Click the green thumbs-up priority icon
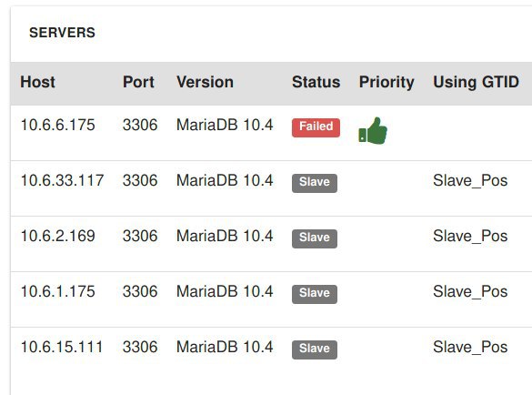Image resolution: width=532 pixels, height=395 pixels. [x=373, y=131]
